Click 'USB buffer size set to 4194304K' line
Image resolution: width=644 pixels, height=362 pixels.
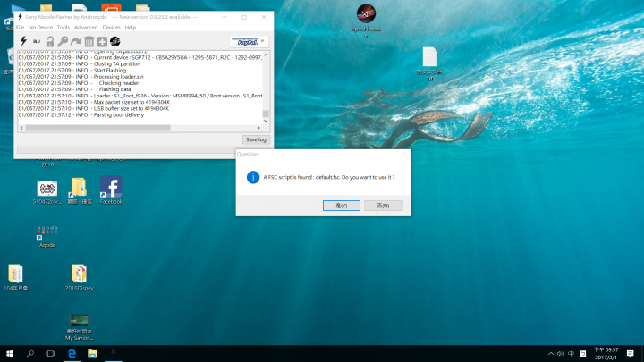[x=94, y=109]
